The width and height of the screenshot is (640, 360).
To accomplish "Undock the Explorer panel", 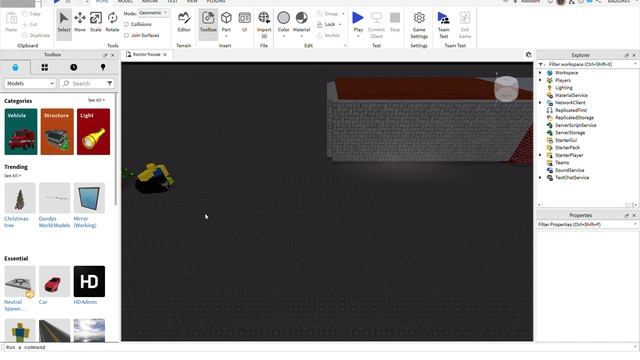I will (627, 55).
